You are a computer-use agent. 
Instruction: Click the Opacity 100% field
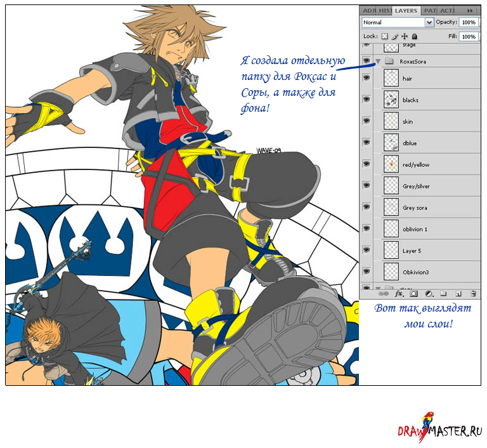tap(469, 22)
